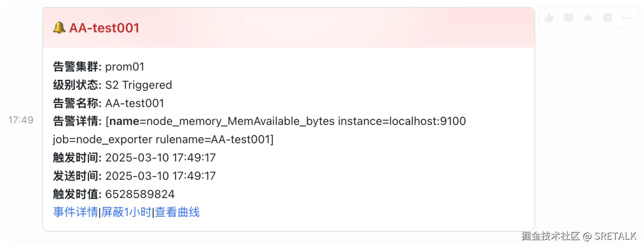Click the 触发时值 6528589824 value
The height and width of the screenshot is (249, 644).
(x=140, y=194)
